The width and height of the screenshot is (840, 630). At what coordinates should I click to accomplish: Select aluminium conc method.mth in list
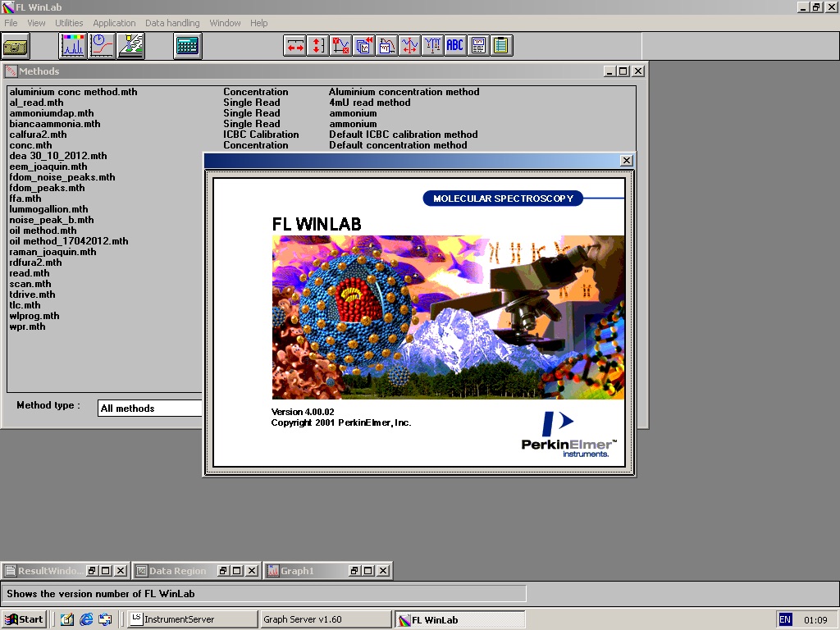click(x=73, y=92)
